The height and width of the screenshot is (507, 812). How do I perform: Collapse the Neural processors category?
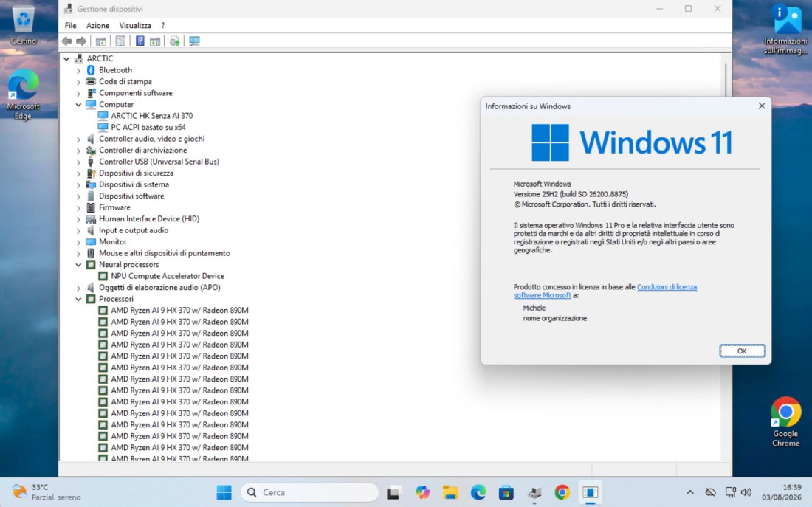(78, 265)
